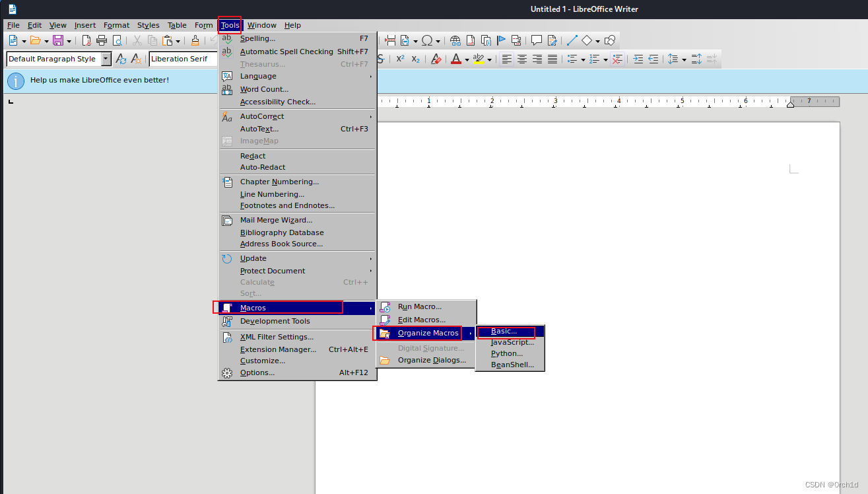868x494 pixels.
Task: Click the Update Selected Style icon
Action: [121, 59]
